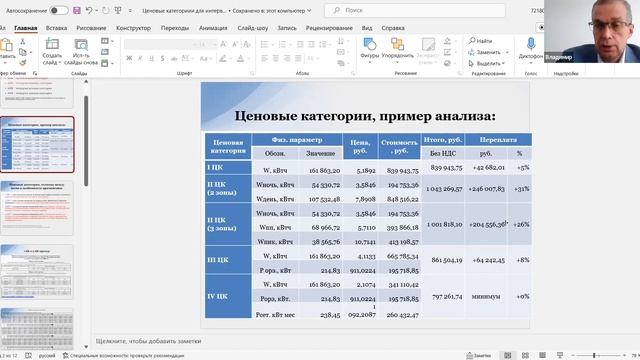This screenshot has width=640, height=360.
Task: Switch to Reading view icon
Action: coord(542,356)
